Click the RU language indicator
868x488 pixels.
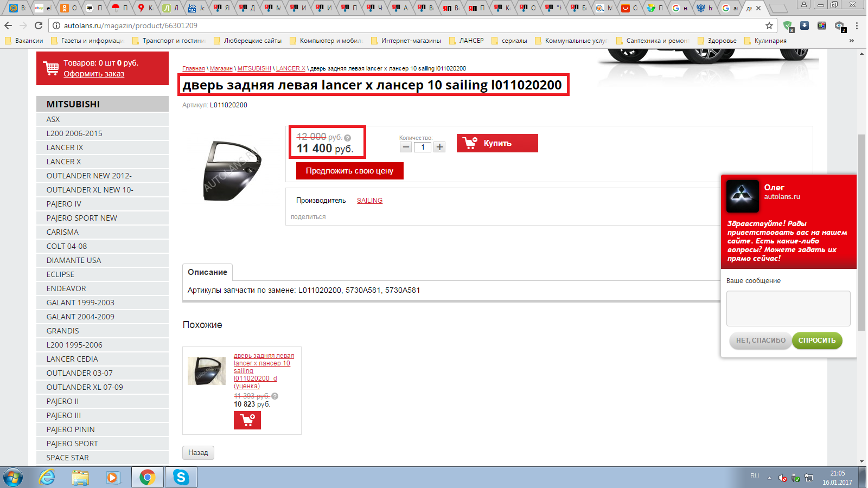pyautogui.click(x=755, y=476)
